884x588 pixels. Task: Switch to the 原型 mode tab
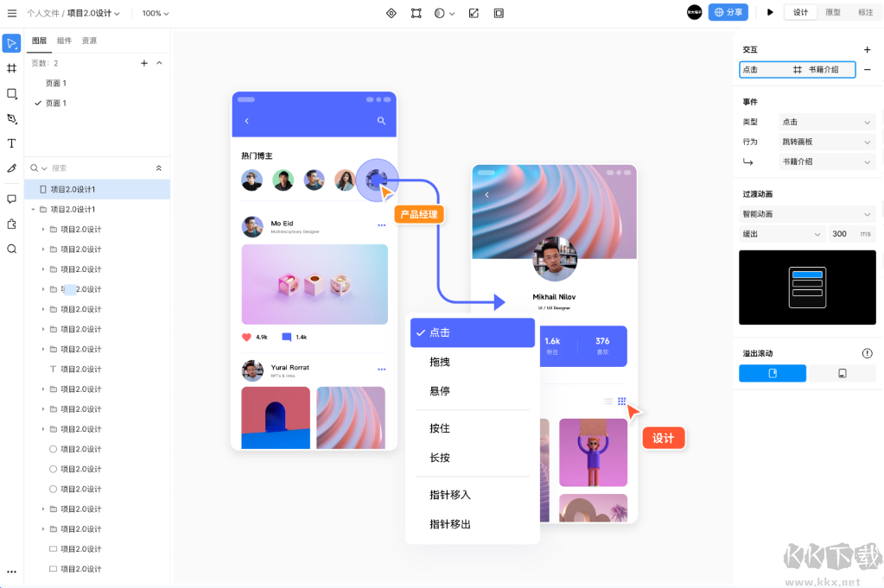pyautogui.click(x=833, y=12)
